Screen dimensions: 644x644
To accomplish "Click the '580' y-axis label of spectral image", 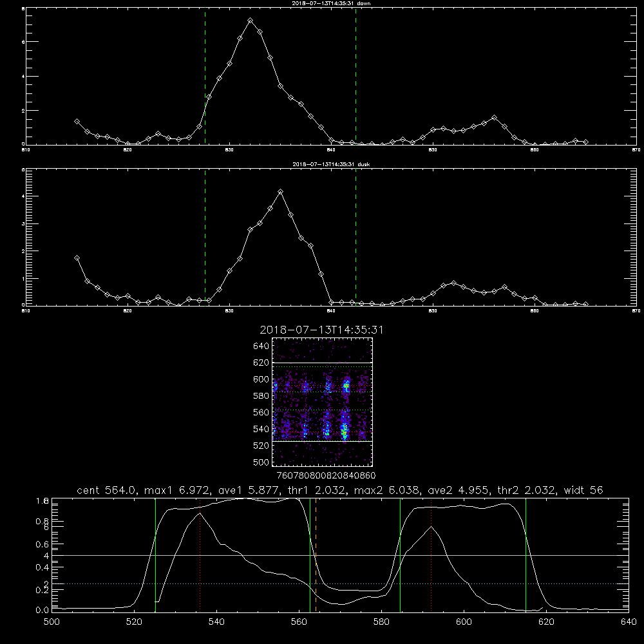I will (x=261, y=396).
